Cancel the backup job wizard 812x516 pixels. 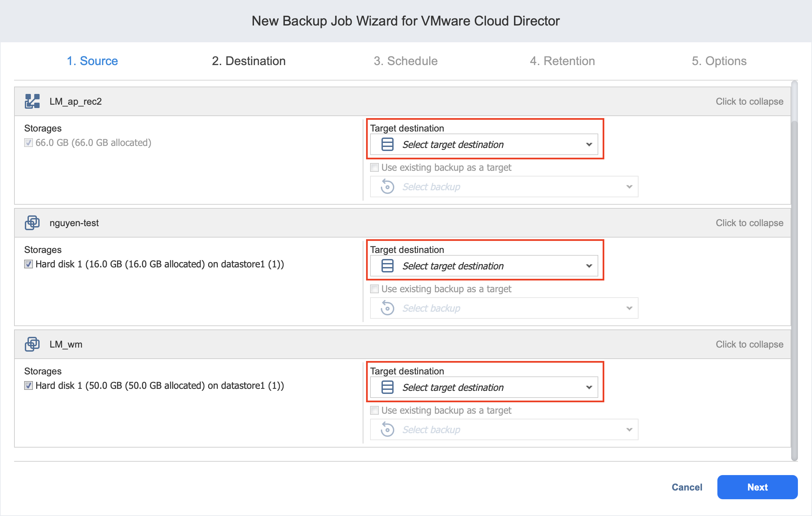pos(687,487)
